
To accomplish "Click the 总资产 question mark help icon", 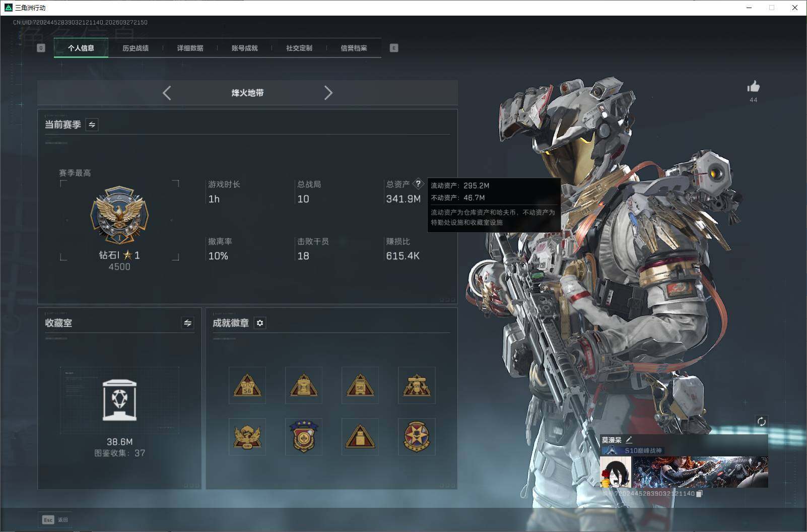I will 418,184.
